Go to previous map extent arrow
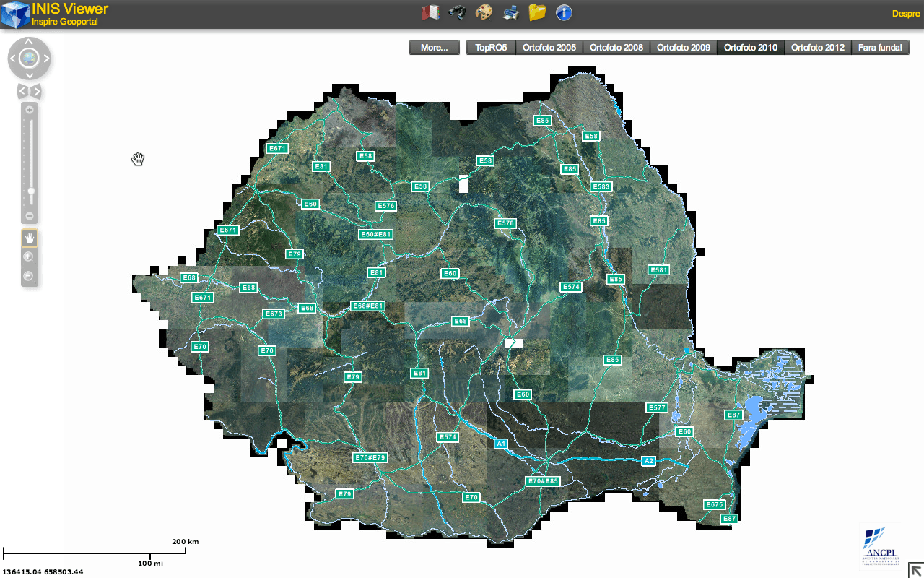924x578 pixels. click(22, 91)
